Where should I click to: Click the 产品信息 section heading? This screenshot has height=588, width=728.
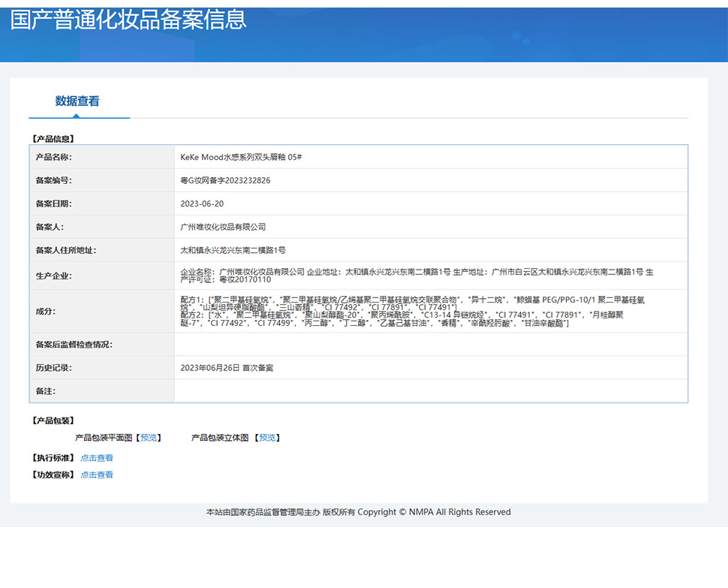53,139
